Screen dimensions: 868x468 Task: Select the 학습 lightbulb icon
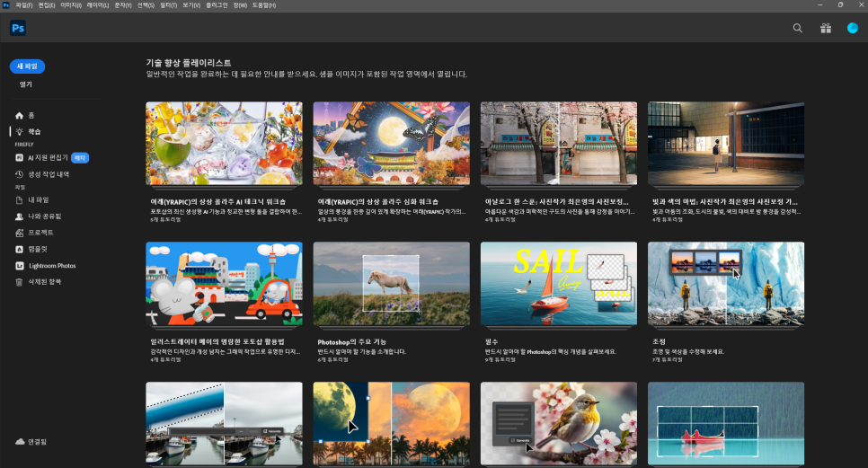tap(20, 132)
